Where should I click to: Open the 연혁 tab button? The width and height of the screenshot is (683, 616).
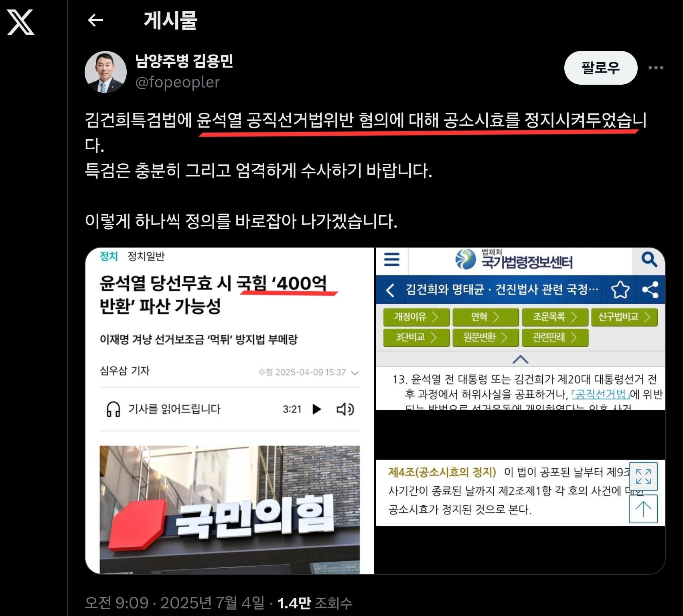pyautogui.click(x=486, y=317)
